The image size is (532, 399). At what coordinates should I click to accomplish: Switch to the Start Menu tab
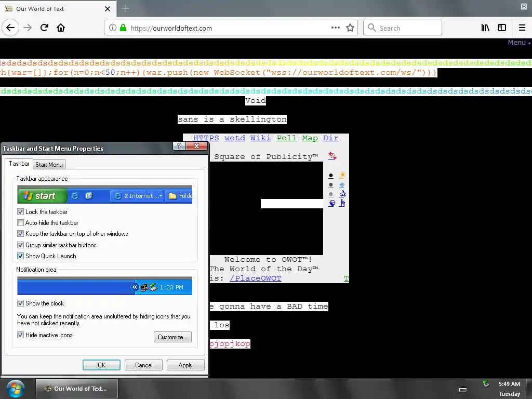coord(49,165)
